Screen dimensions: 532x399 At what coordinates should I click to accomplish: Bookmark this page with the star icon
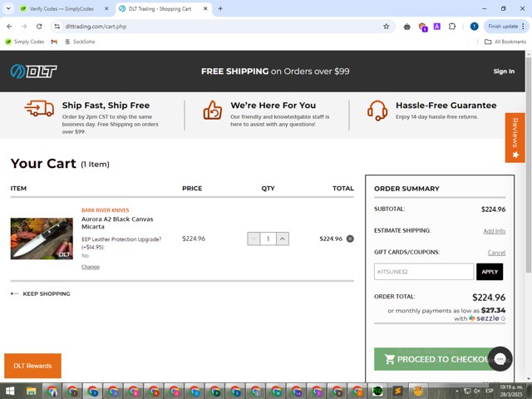pyautogui.click(x=386, y=27)
